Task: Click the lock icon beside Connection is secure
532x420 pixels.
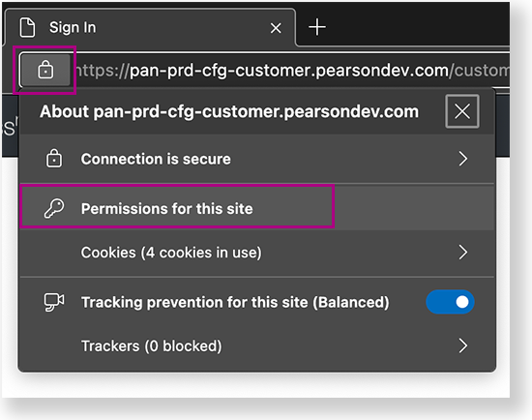Action: tap(54, 159)
